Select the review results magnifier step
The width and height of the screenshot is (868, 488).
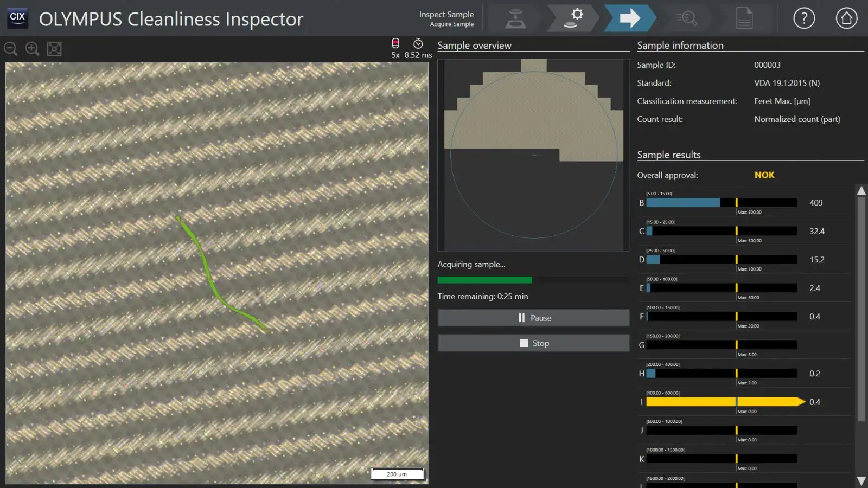pyautogui.click(x=687, y=18)
